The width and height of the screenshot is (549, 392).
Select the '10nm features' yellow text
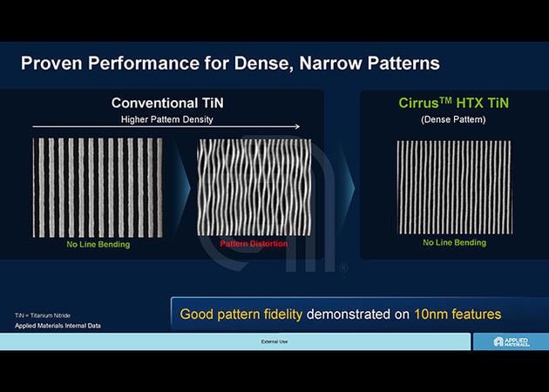point(457,314)
